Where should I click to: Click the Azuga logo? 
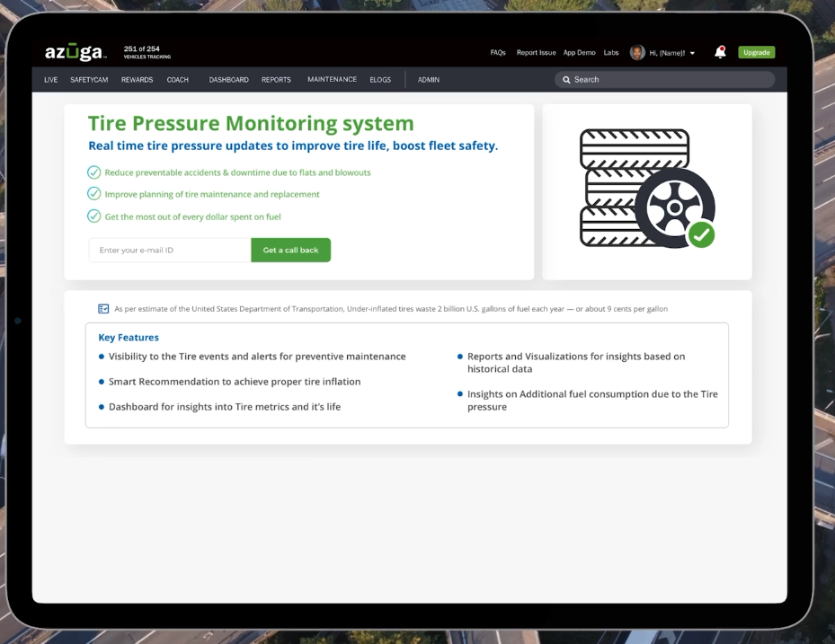[x=74, y=52]
